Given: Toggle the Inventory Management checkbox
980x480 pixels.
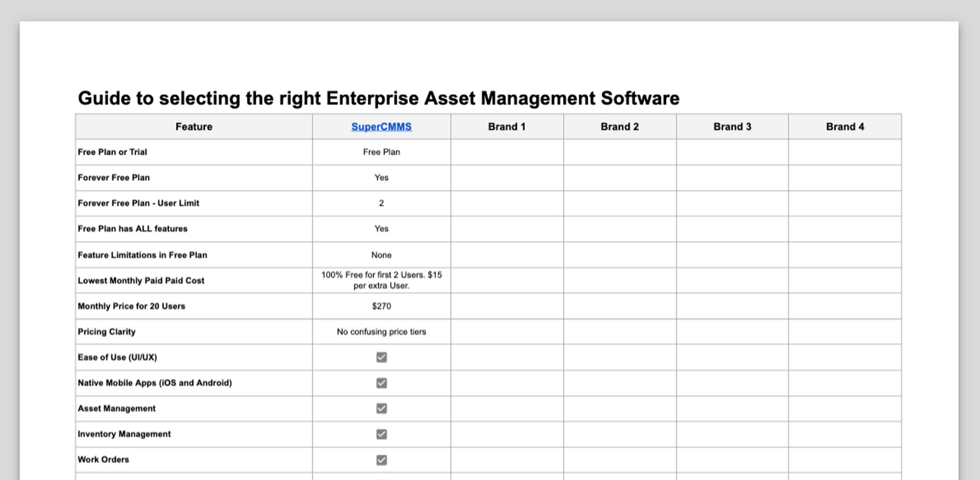Looking at the screenshot, I should tap(381, 434).
